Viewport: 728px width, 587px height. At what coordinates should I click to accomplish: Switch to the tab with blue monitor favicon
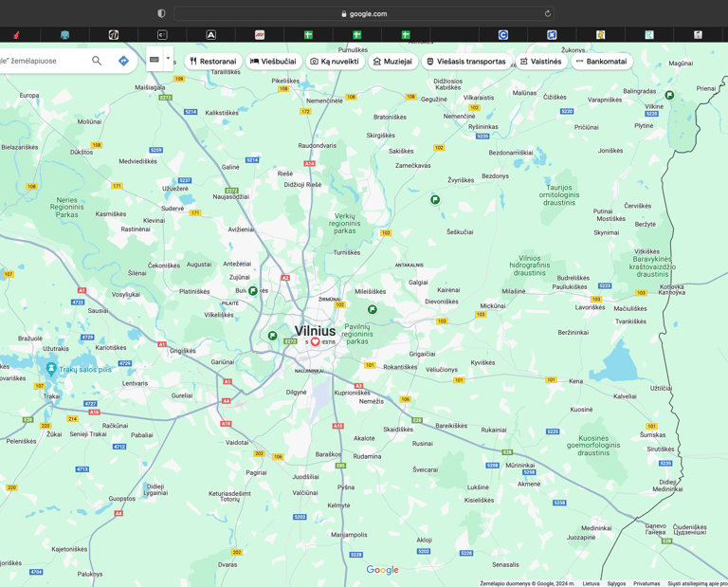65,35
